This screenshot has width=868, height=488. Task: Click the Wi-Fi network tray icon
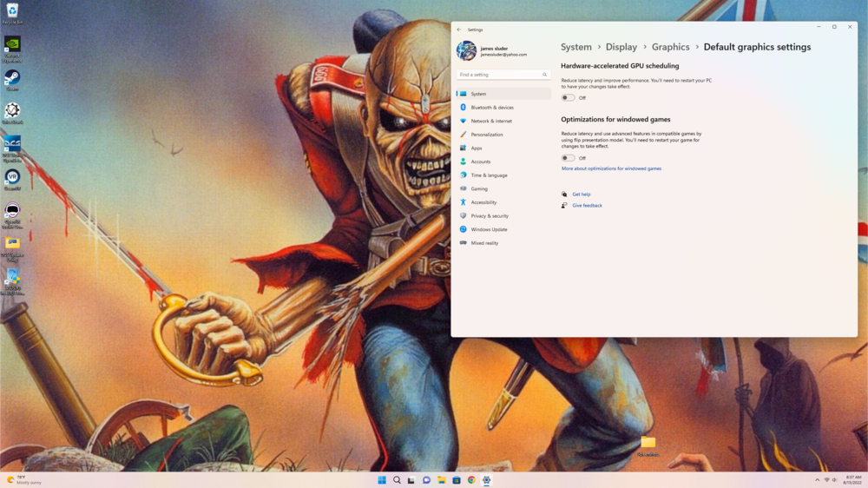826,479
